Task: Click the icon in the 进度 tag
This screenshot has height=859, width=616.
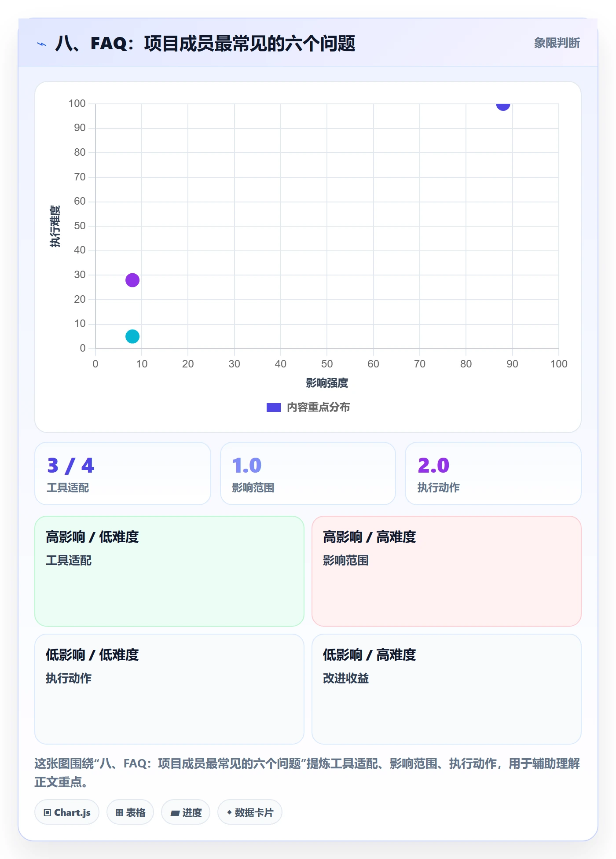Action: pos(175,813)
